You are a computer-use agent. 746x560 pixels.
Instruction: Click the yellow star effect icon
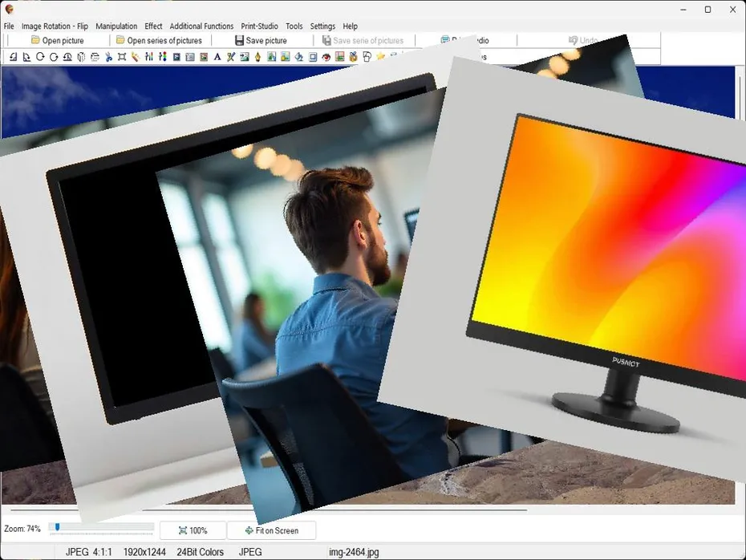[380, 56]
